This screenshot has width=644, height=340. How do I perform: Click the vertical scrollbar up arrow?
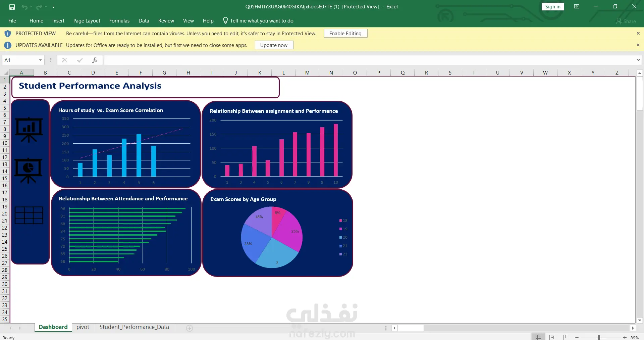click(640, 73)
